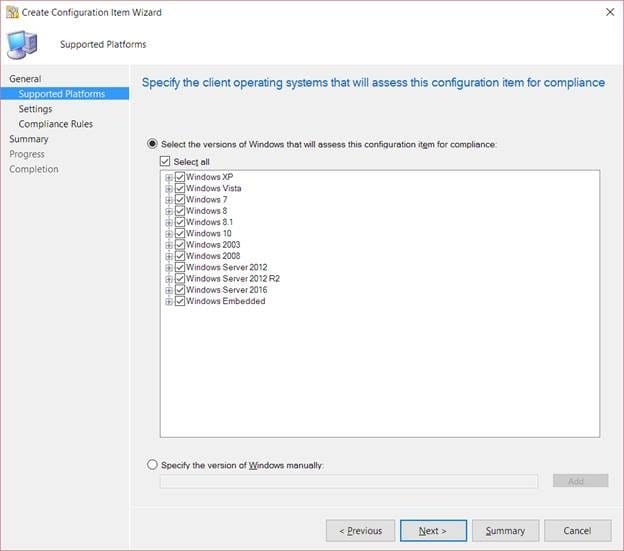Uncheck the Windows Server 2012 R2 checkbox
The height and width of the screenshot is (551, 624).
(180, 278)
